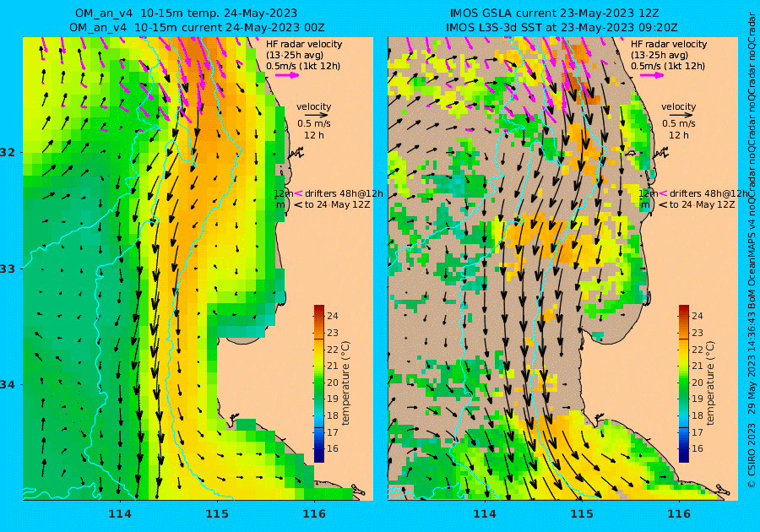Viewport: 760px width, 532px height.
Task: Click 'HF radar velocity' label in right panel
Action: (x=669, y=44)
